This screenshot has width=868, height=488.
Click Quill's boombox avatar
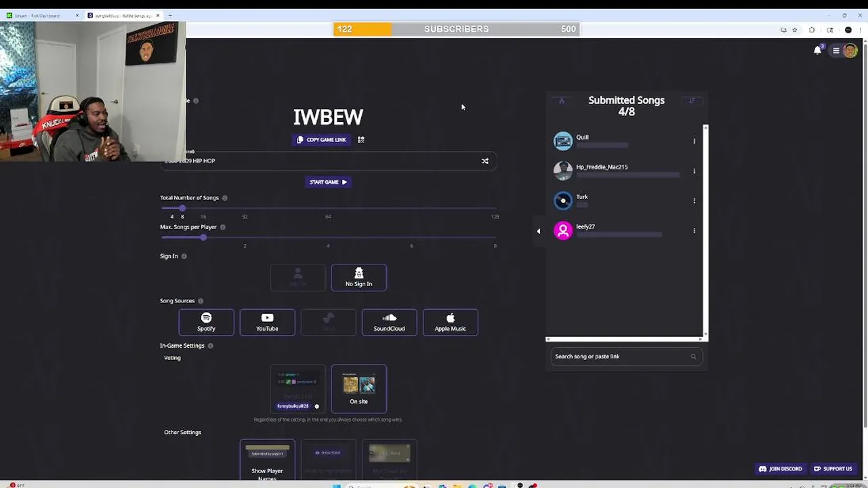pyautogui.click(x=563, y=141)
